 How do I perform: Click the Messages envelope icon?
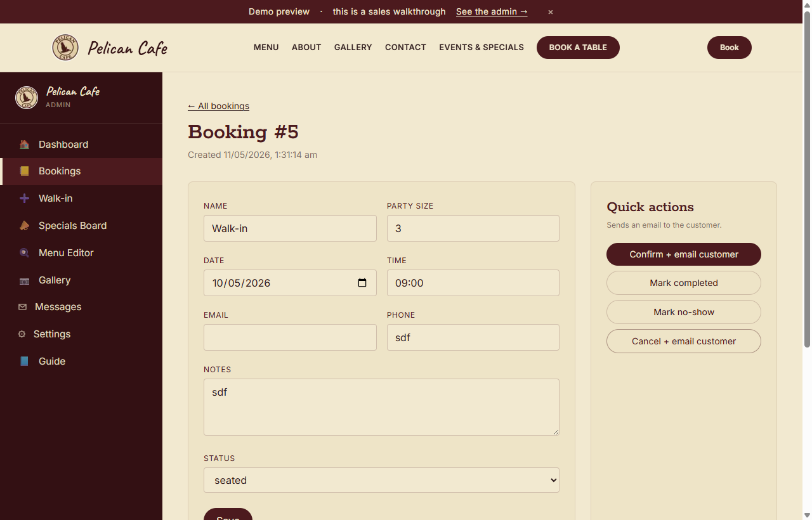[x=22, y=307]
